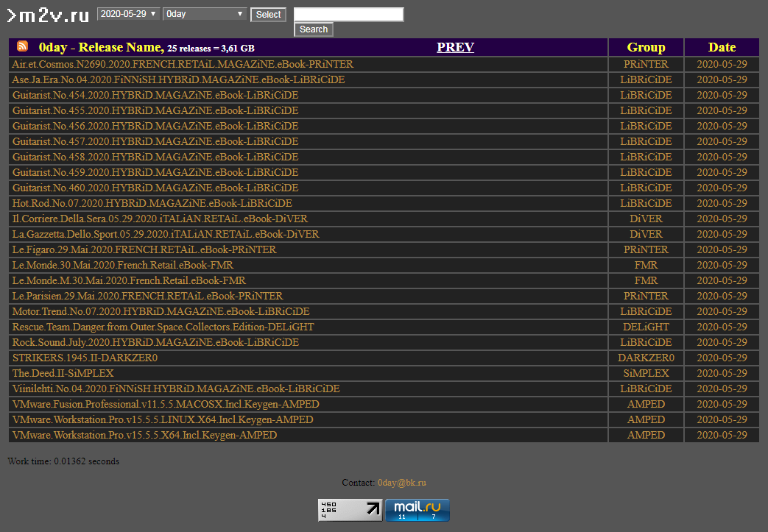Click date cell in The.Deed.II row
This screenshot has height=532, width=768.
click(x=722, y=373)
